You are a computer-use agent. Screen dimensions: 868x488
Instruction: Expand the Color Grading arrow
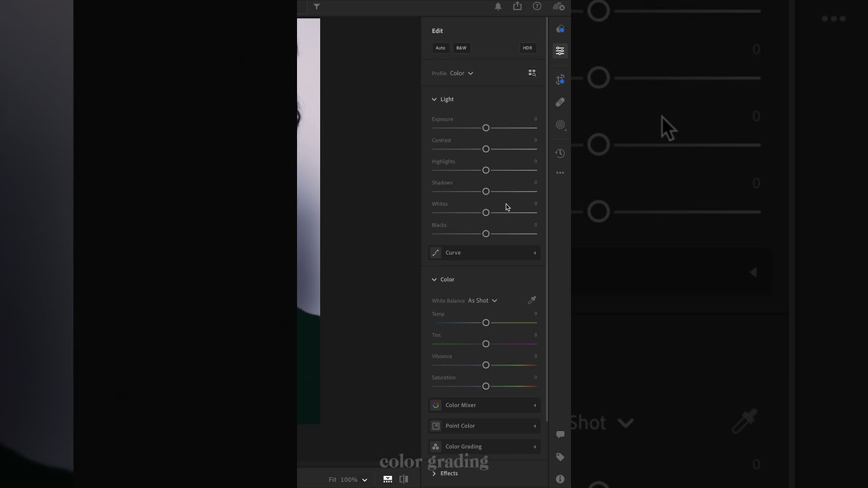pos(534,447)
